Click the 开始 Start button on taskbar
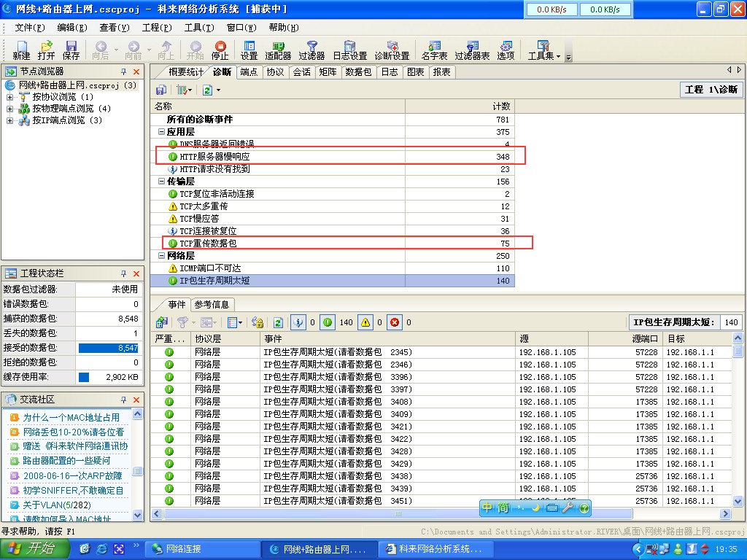Image resolution: width=747 pixels, height=560 pixels. (31, 549)
